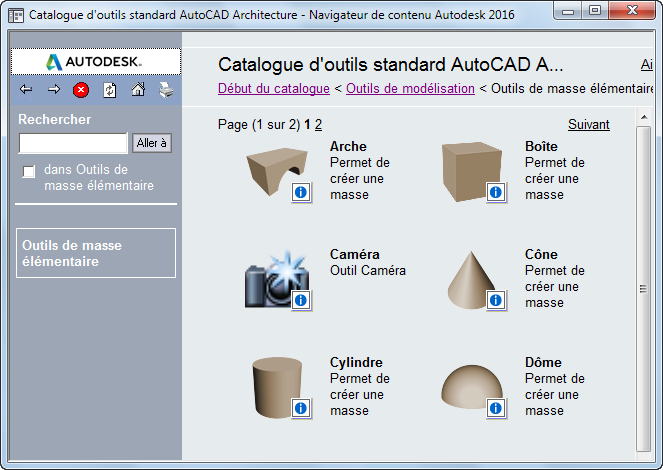663x470 pixels.
Task: Select 'Outils de masse élémentaire' category box
Action: point(96,253)
